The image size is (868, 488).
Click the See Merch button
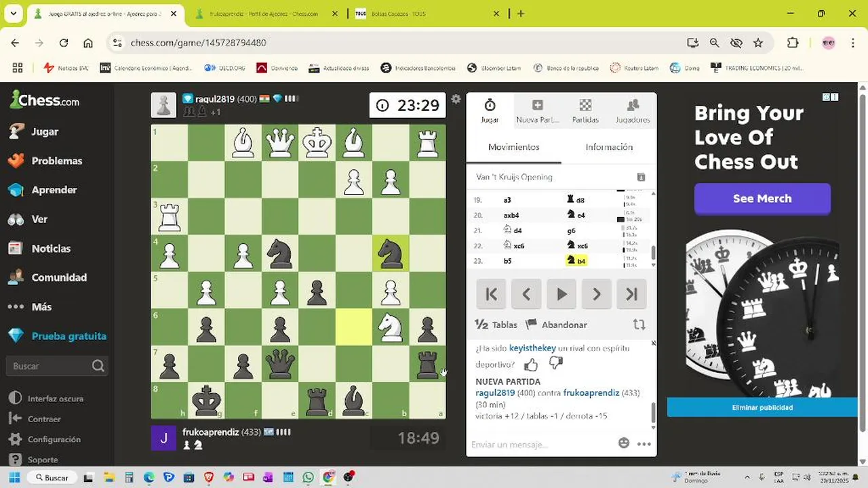tap(762, 199)
